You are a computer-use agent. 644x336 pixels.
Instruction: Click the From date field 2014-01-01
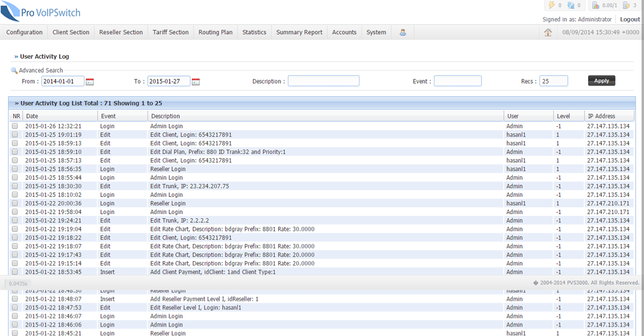(62, 81)
